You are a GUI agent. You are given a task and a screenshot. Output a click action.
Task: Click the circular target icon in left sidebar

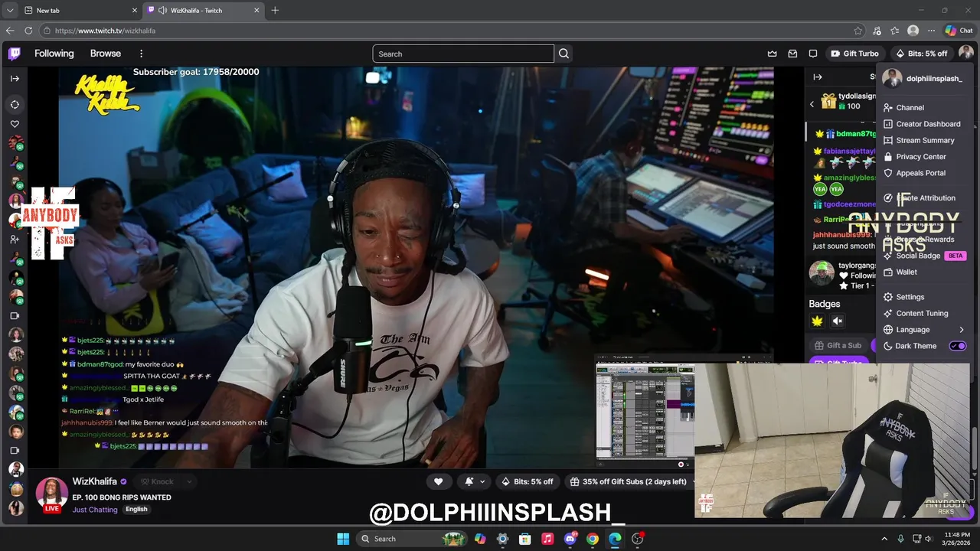point(15,104)
